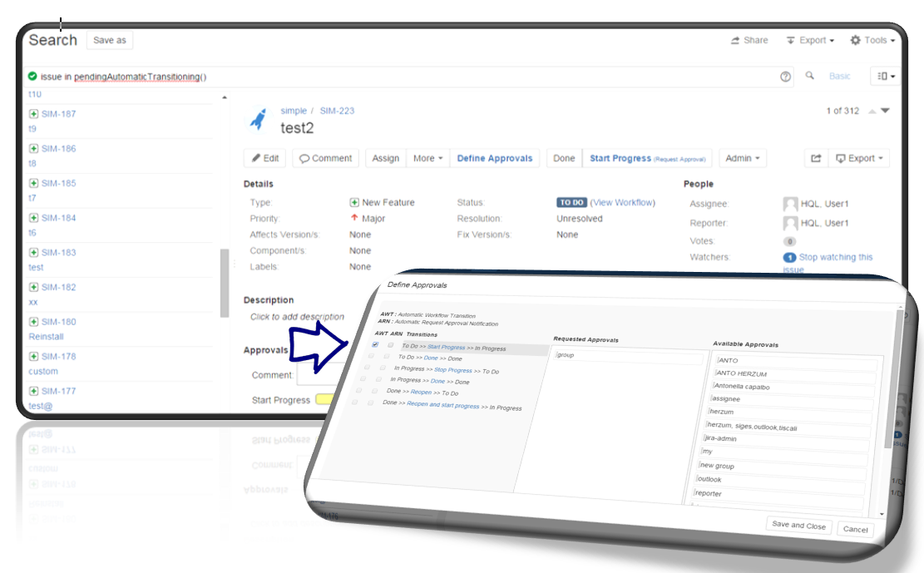924x573 pixels.
Task: Open the View Workflow link
Action: pyautogui.click(x=623, y=202)
